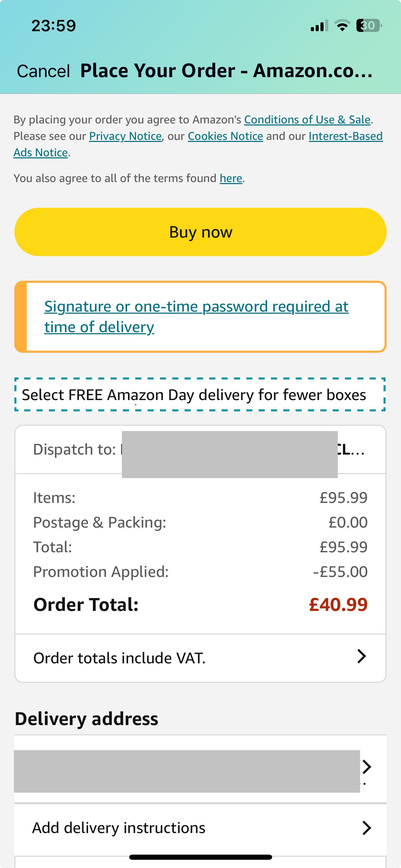Open the Cookies Notice link
Image resolution: width=401 pixels, height=868 pixels.
click(225, 136)
